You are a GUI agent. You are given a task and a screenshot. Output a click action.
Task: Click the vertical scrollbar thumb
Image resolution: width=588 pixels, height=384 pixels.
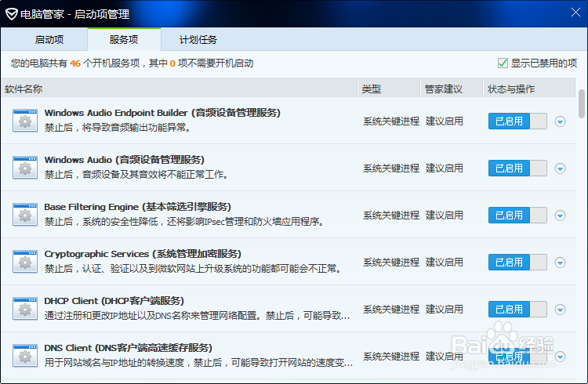(582, 104)
